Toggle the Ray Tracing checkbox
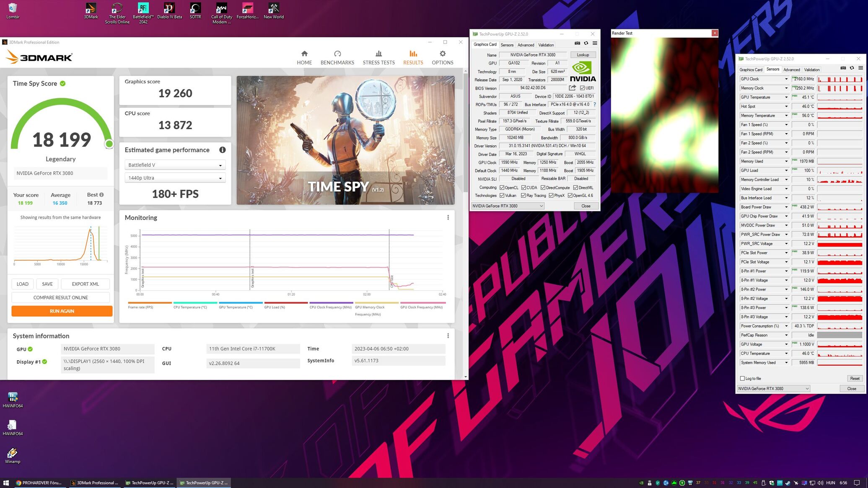 pos(523,196)
